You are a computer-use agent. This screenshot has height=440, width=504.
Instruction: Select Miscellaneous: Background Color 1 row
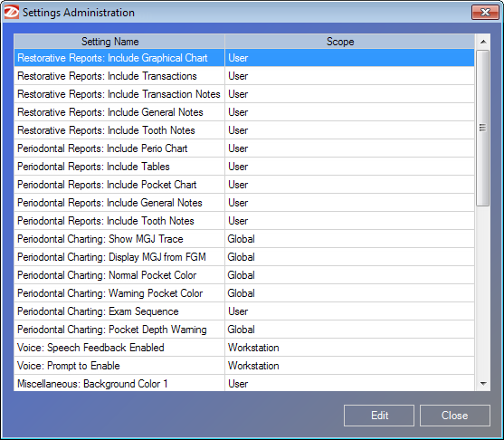pyautogui.click(x=244, y=383)
